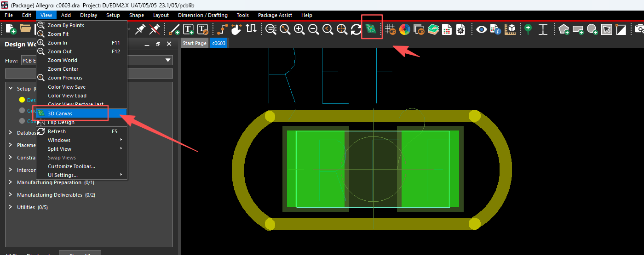The width and height of the screenshot is (644, 255).
Task: Click the Add Text toolbar icon
Action: 188,29
